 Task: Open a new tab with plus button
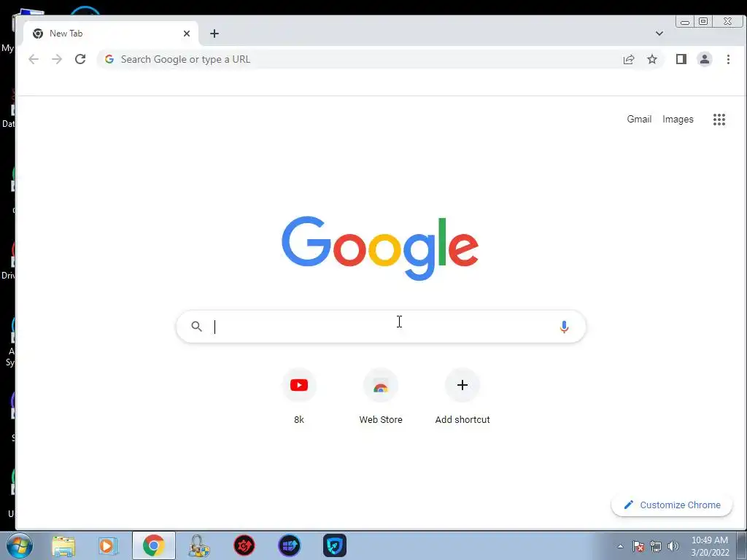214,34
